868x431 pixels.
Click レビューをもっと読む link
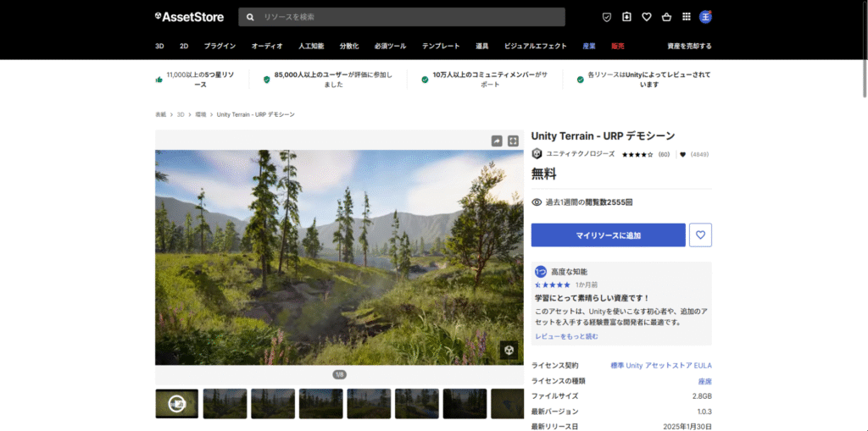tap(566, 336)
